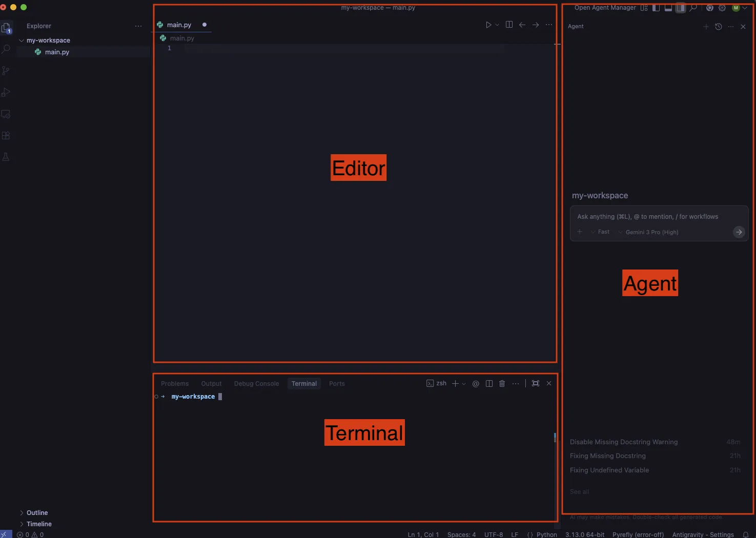This screenshot has height=538, width=756.
Task: Open agent conversation history icon
Action: pos(718,26)
